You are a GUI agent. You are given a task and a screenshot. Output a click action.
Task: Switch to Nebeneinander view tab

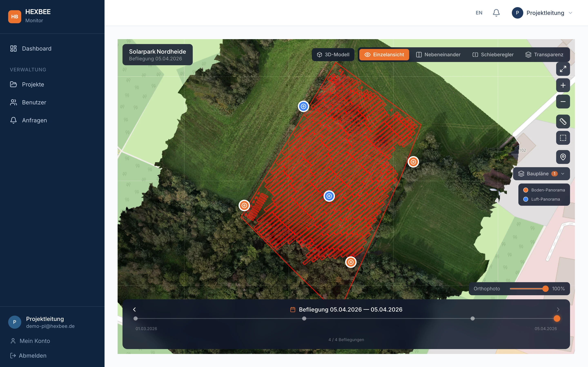click(x=438, y=55)
